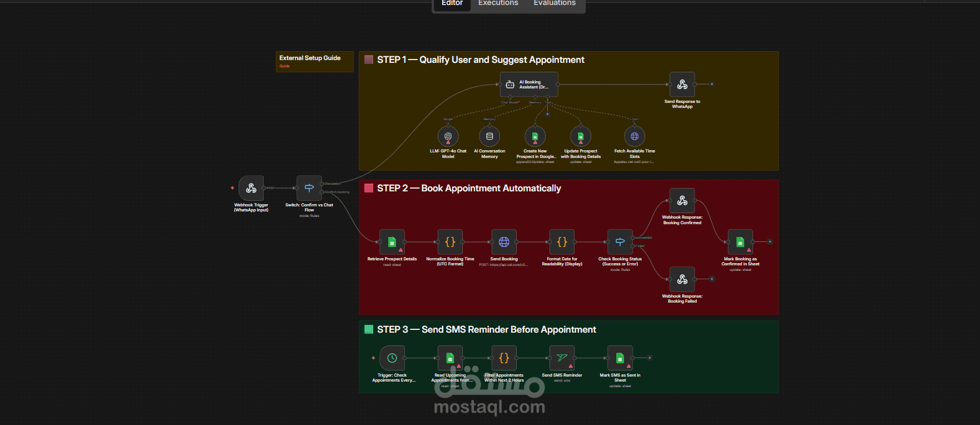The width and height of the screenshot is (980, 425).
Task: Open the Evaluations tab
Action: pos(555,3)
